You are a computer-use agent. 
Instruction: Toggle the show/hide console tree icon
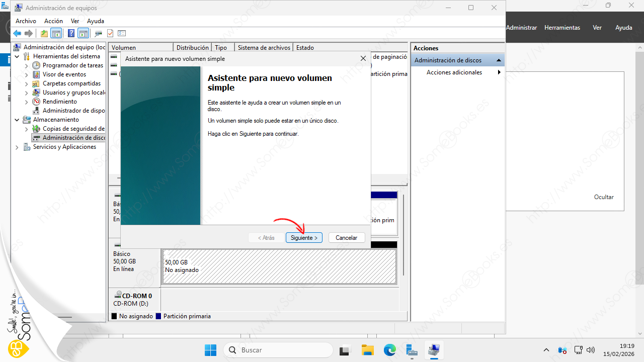(56, 34)
